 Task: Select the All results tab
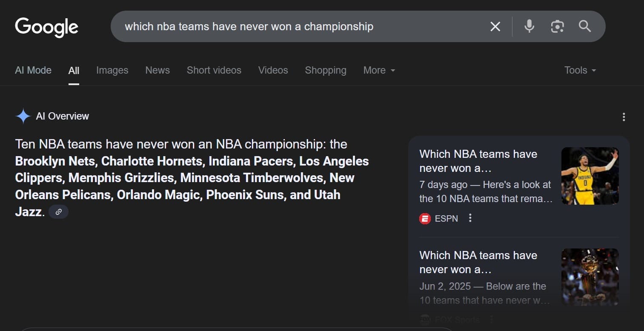[x=74, y=71]
